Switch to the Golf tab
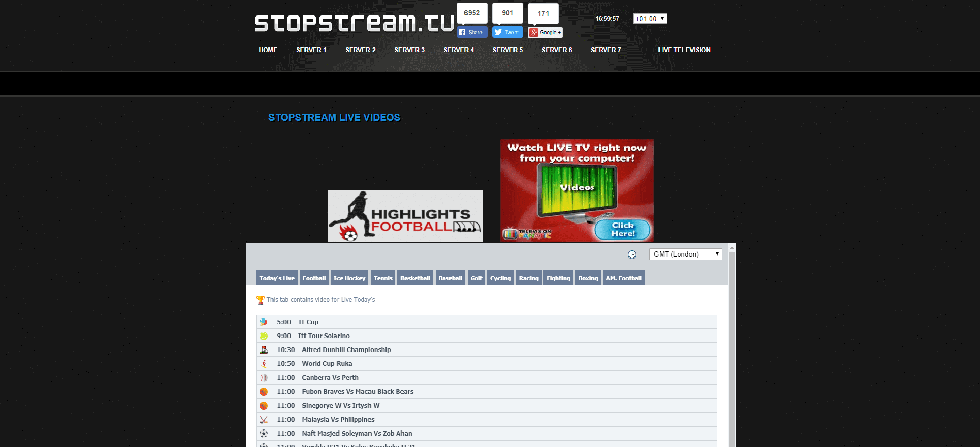980x447 pixels. [476, 278]
